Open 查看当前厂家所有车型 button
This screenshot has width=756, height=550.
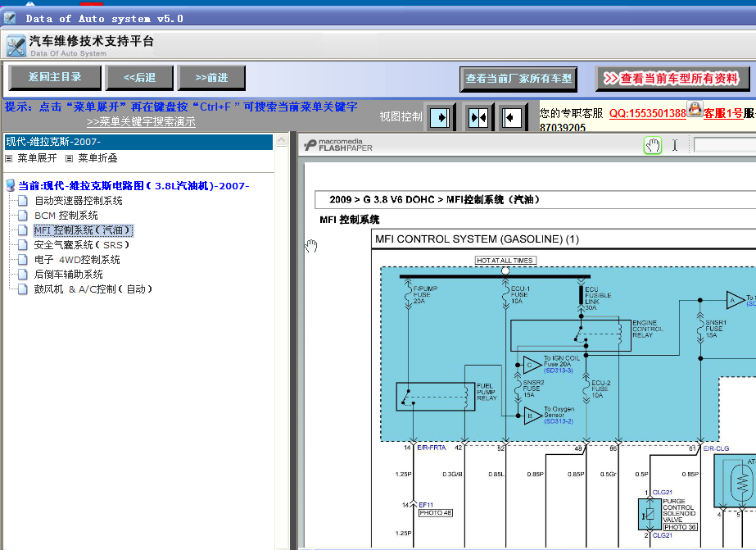(x=518, y=79)
